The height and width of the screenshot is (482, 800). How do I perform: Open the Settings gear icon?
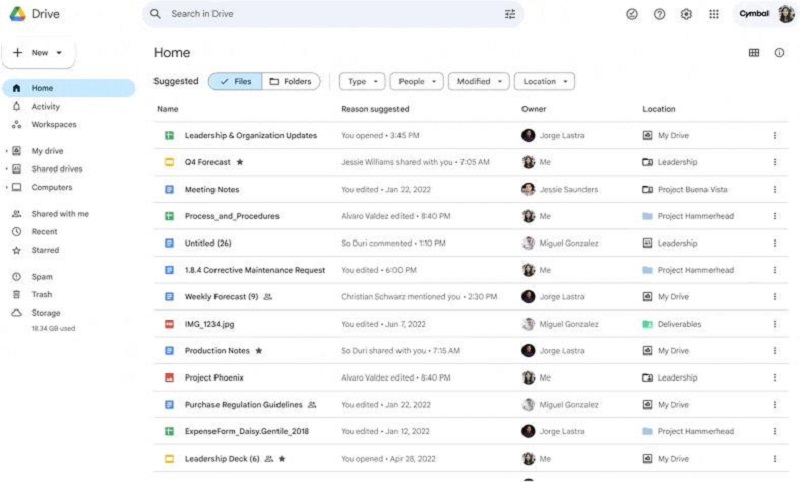[x=686, y=14]
